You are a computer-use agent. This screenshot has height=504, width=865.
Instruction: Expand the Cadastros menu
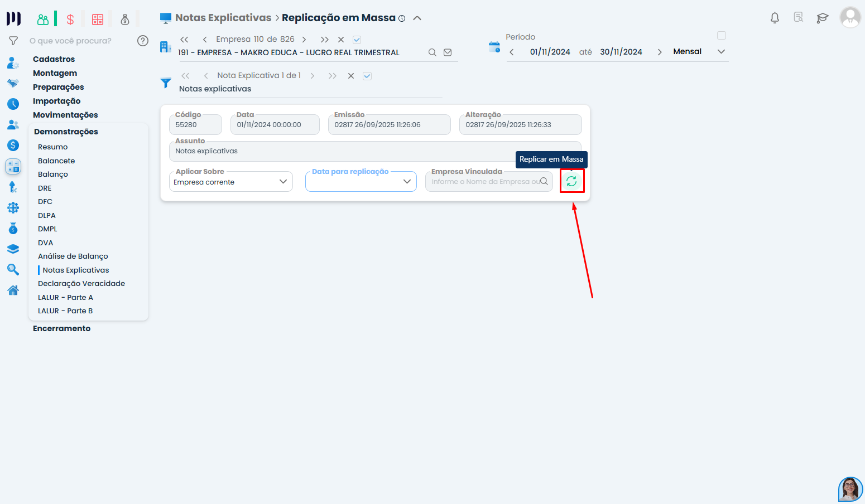tap(54, 59)
